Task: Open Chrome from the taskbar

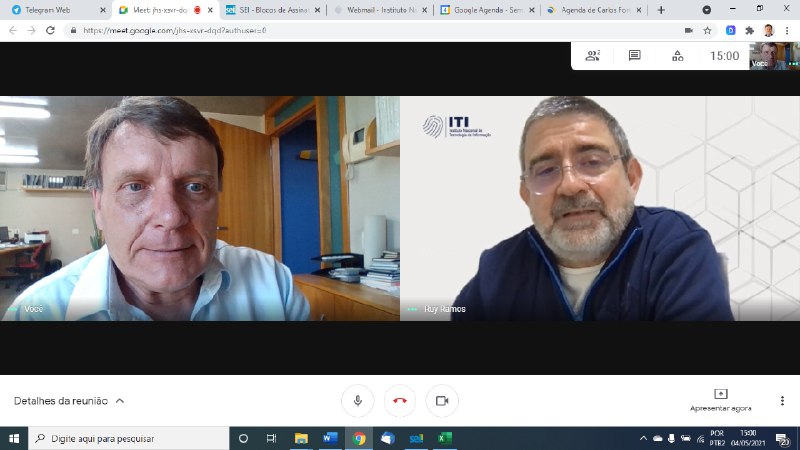Action: coord(359,438)
